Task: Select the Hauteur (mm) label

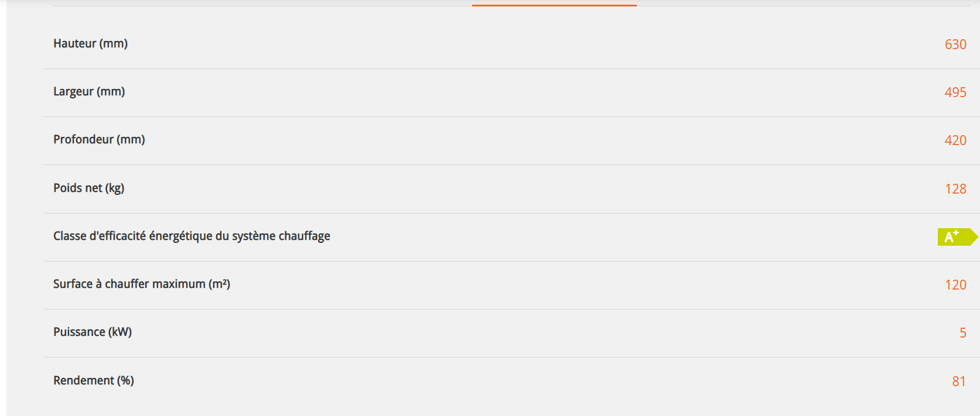Action: point(90,44)
